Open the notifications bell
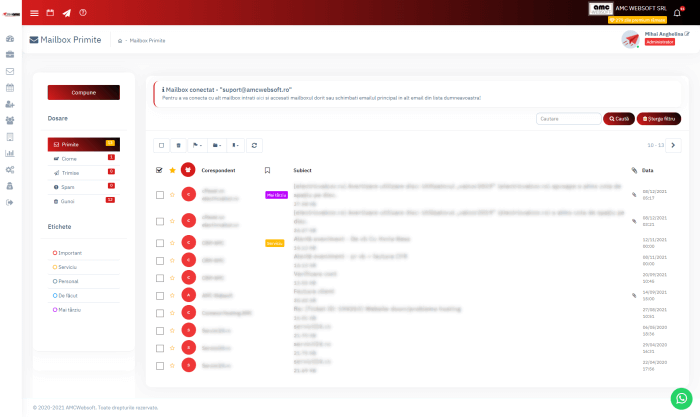This screenshot has height=417, width=700. pyautogui.click(x=677, y=12)
